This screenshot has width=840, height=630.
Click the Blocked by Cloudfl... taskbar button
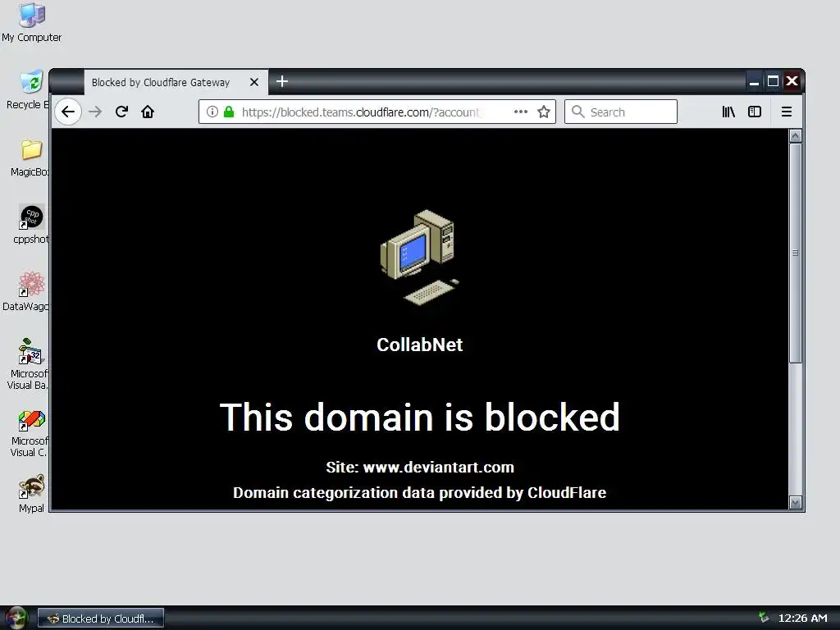click(x=101, y=619)
